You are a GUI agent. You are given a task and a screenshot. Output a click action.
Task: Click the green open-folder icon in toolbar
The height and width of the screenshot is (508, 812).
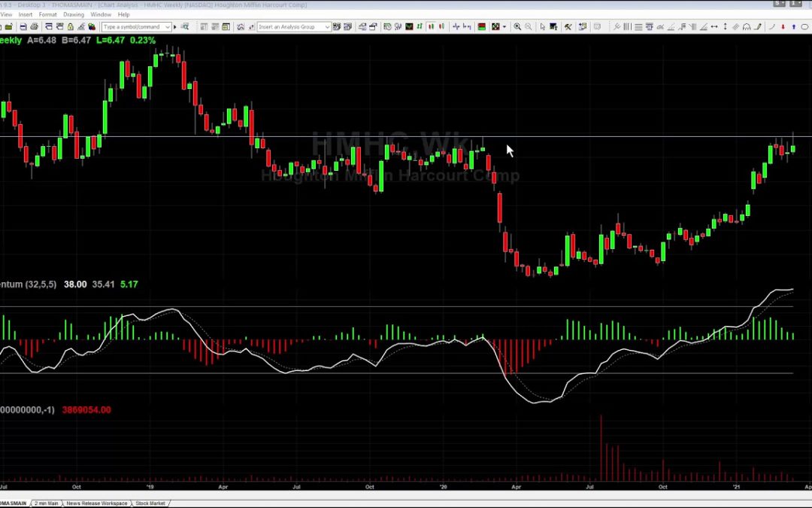click(x=9, y=26)
